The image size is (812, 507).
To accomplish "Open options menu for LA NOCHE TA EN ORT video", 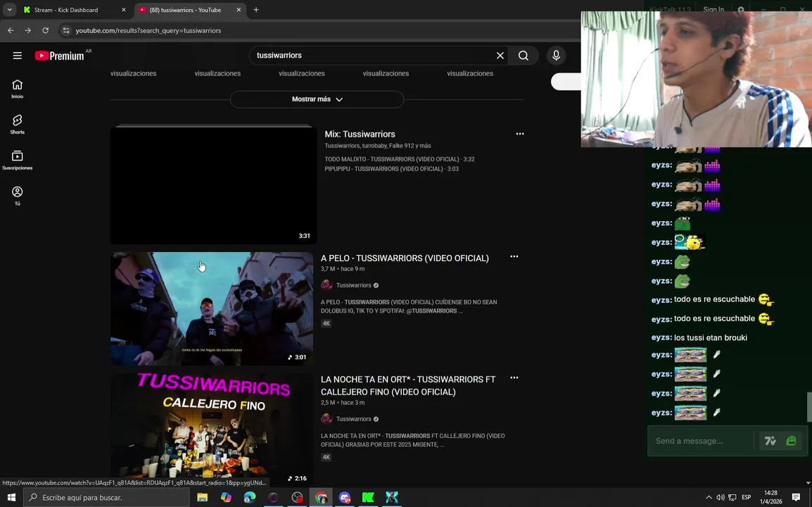I will (514, 378).
